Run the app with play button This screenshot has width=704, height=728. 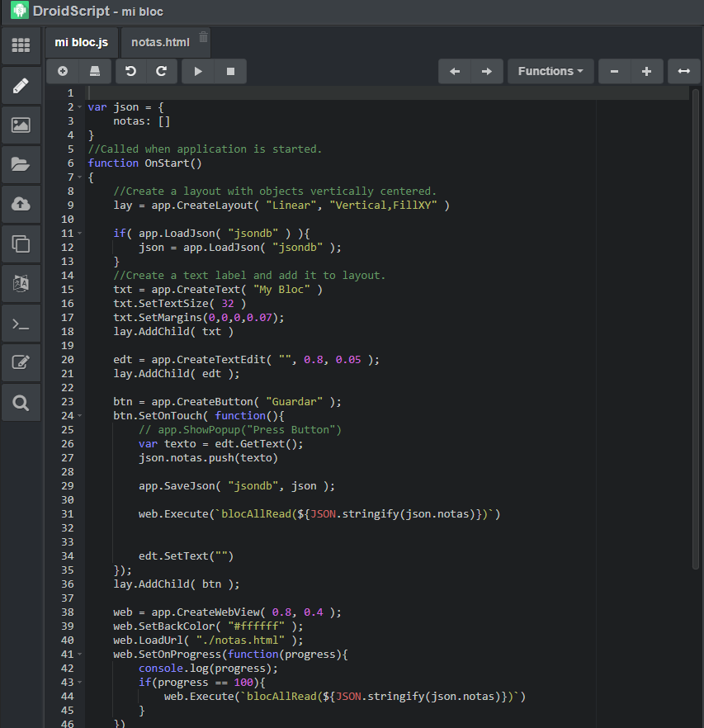[197, 72]
